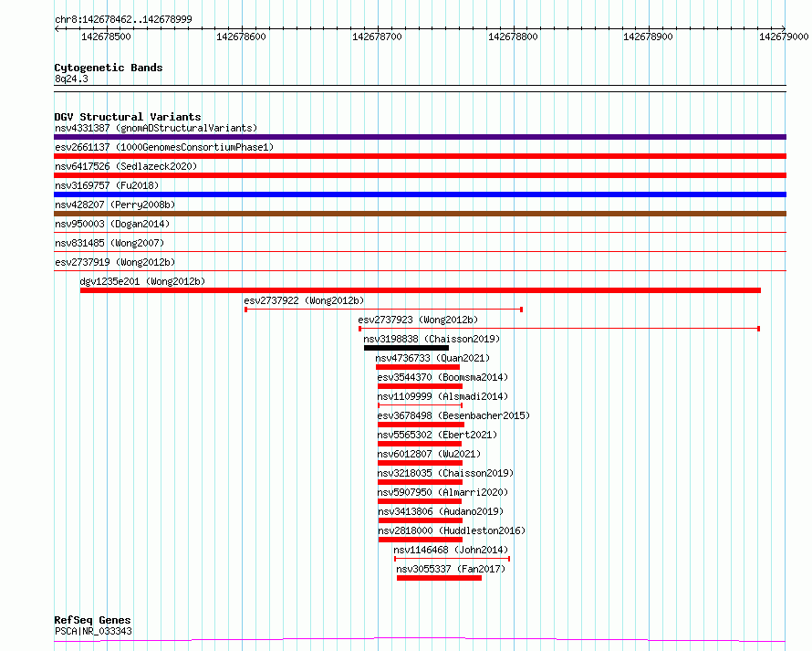Click the Cytogenetic Bands track heading

(x=109, y=68)
